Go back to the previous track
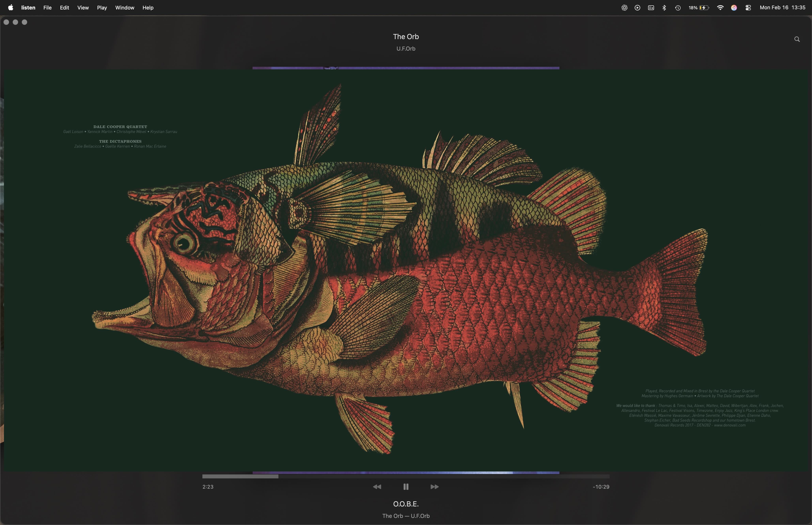 377,487
